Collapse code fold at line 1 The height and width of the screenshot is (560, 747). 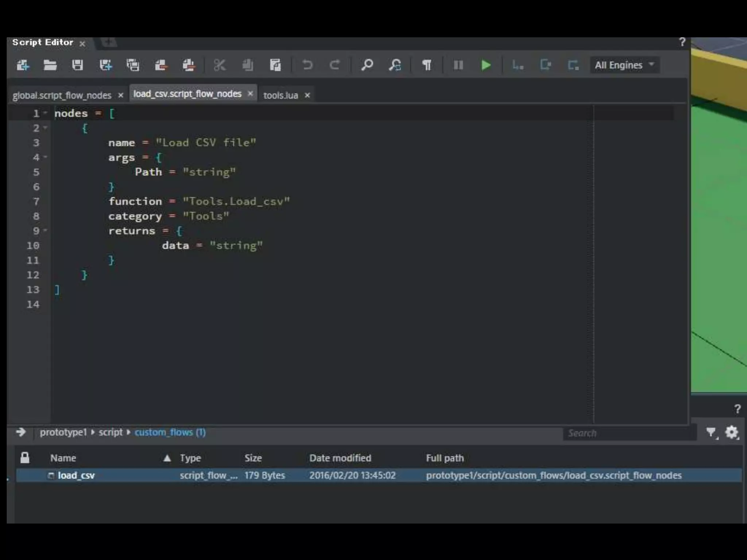point(46,113)
